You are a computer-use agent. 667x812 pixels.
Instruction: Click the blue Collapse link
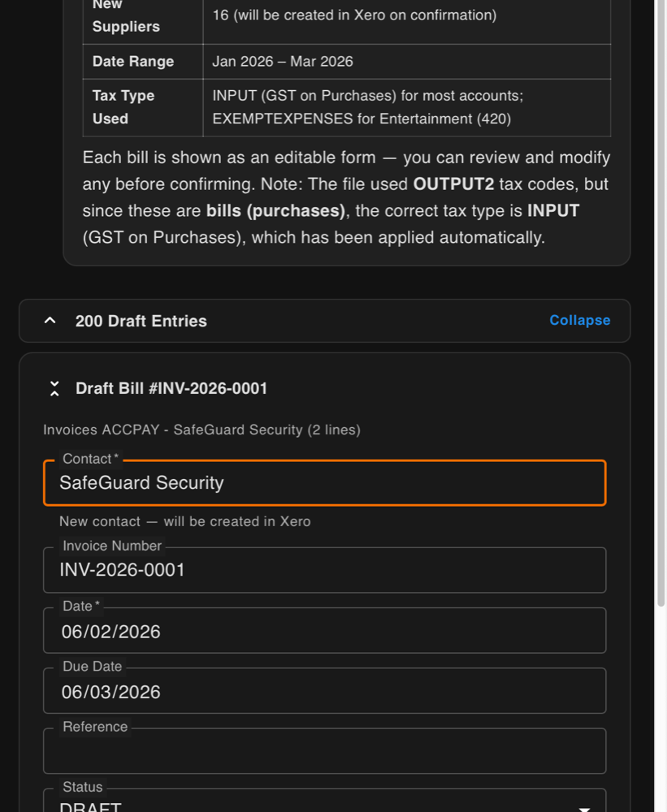[x=579, y=320]
